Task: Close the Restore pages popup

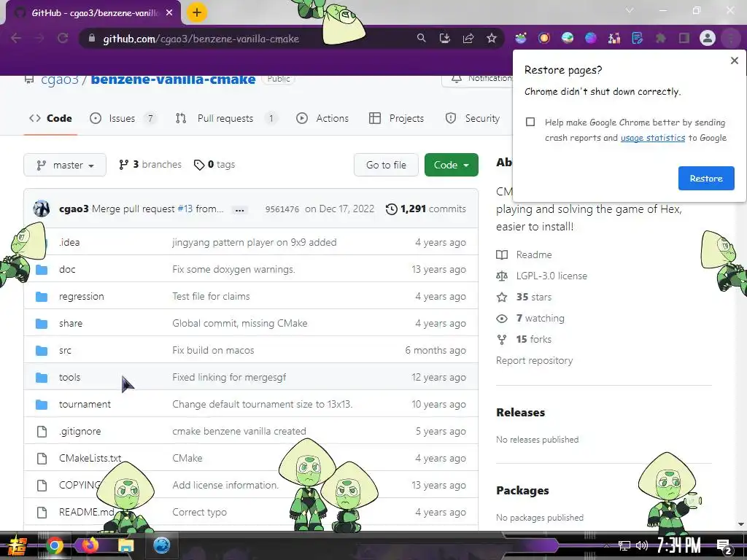Action: click(734, 61)
